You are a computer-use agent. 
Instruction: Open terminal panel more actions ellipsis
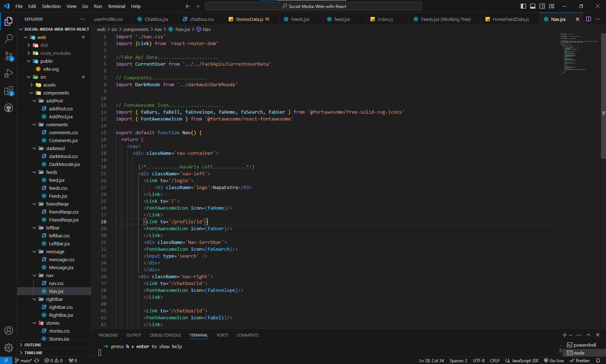coord(579,335)
